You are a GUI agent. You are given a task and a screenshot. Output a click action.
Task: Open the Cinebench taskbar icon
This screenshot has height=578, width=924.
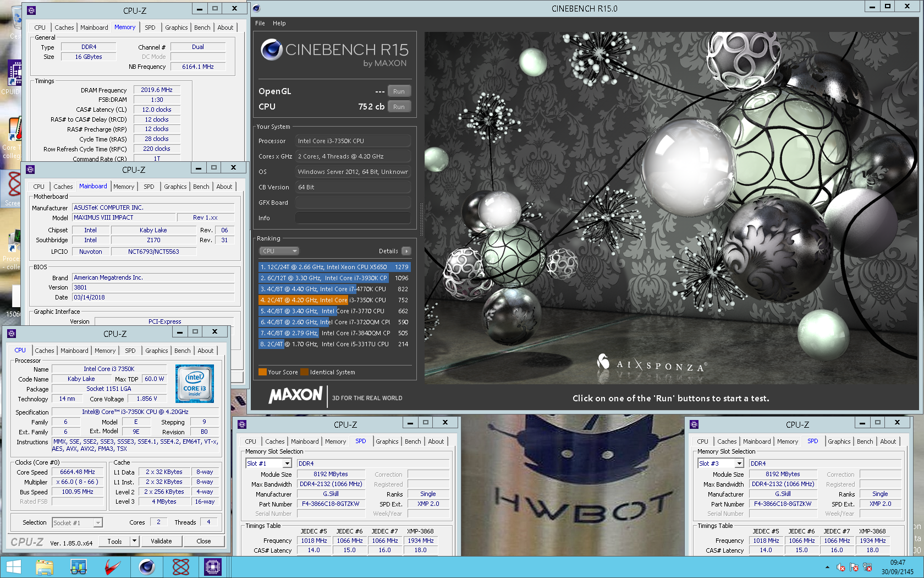pos(147,566)
